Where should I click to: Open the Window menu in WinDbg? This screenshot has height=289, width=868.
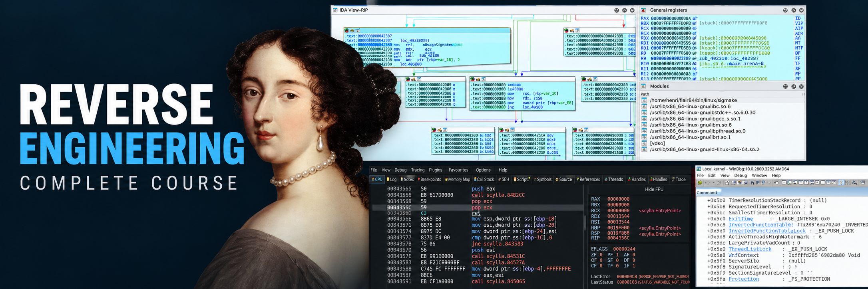(x=759, y=176)
